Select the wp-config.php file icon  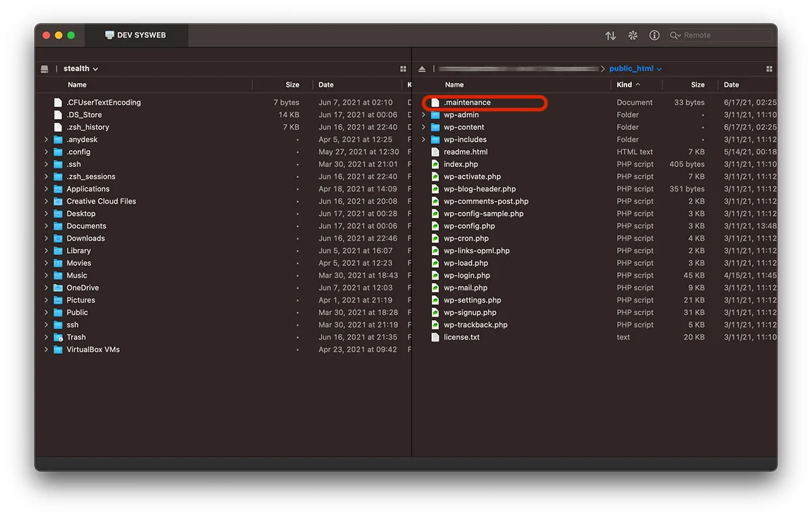pyautogui.click(x=436, y=226)
